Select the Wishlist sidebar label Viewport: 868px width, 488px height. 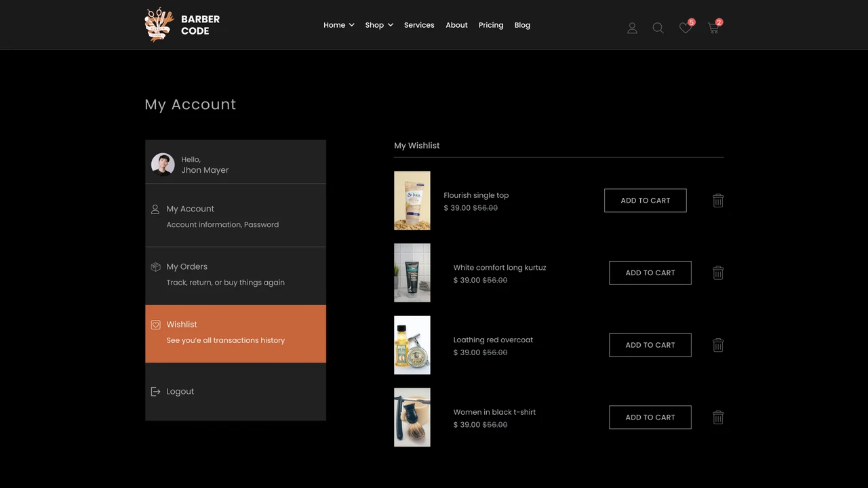tap(182, 324)
